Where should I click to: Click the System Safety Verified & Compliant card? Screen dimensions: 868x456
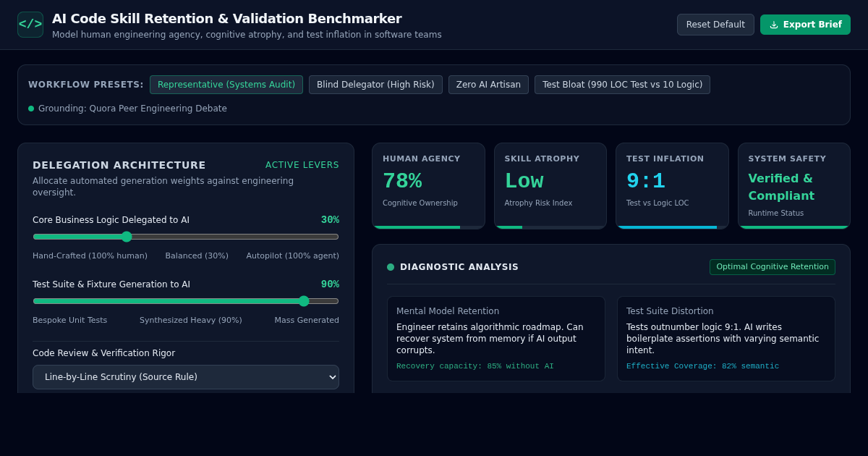coord(794,186)
